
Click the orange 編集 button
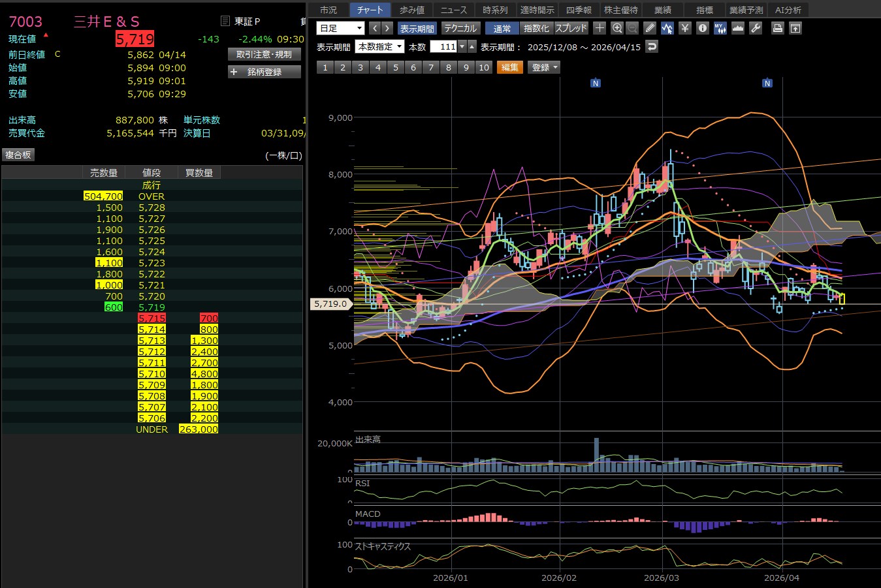(x=509, y=67)
